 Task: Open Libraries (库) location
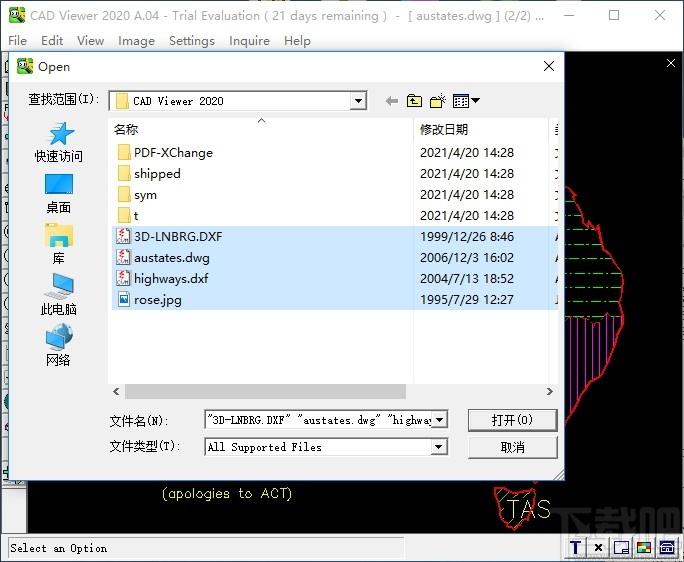pos(59,244)
